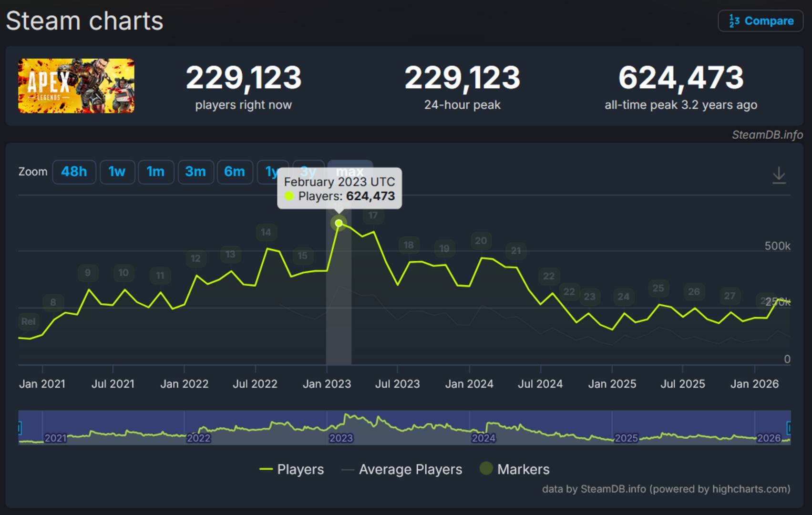Click the season 20 marker badge
The height and width of the screenshot is (515, 812).
[x=481, y=241]
